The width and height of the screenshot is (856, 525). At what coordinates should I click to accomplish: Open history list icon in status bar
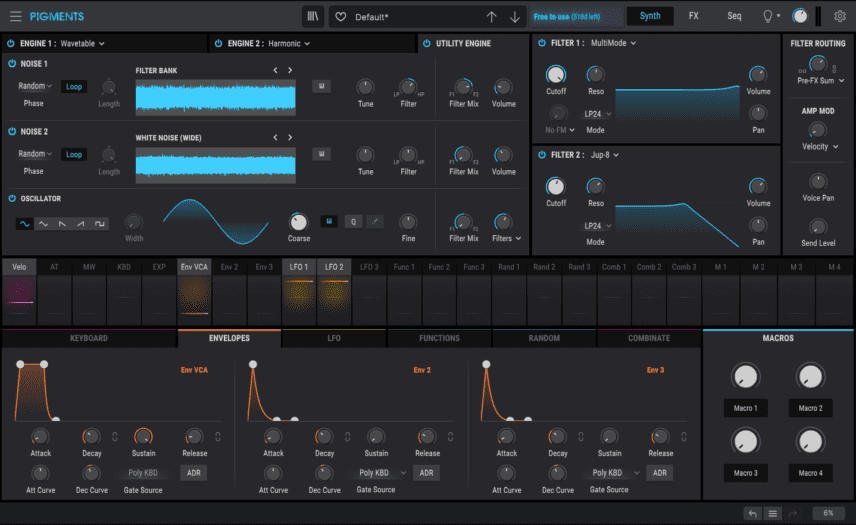click(x=772, y=514)
